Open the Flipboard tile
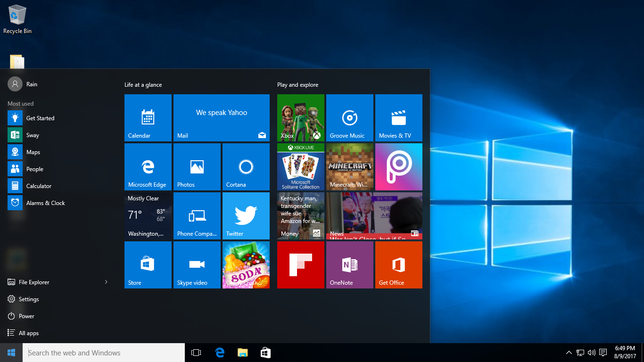 click(x=301, y=265)
